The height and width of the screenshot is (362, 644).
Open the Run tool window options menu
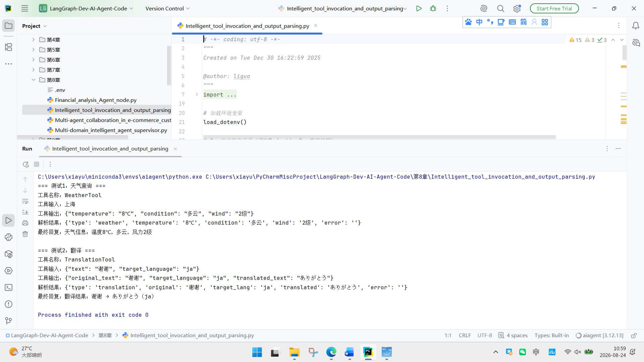coord(607,148)
